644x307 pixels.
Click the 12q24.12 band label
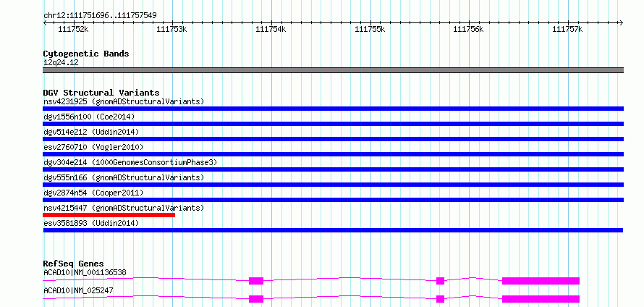click(x=61, y=63)
